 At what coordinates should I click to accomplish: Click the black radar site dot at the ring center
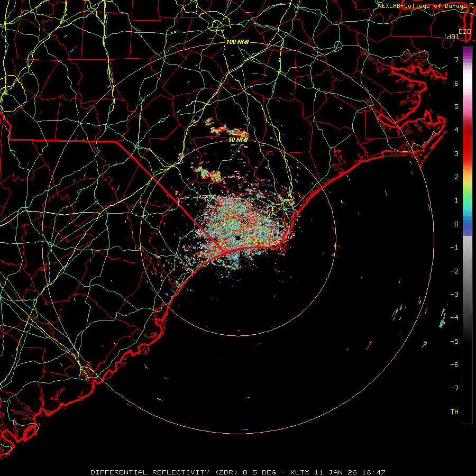tap(238, 237)
